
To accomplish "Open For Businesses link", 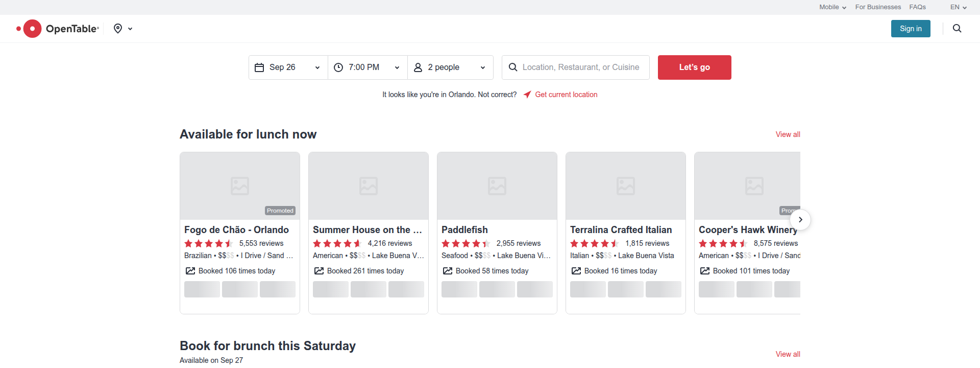I will pyautogui.click(x=878, y=7).
